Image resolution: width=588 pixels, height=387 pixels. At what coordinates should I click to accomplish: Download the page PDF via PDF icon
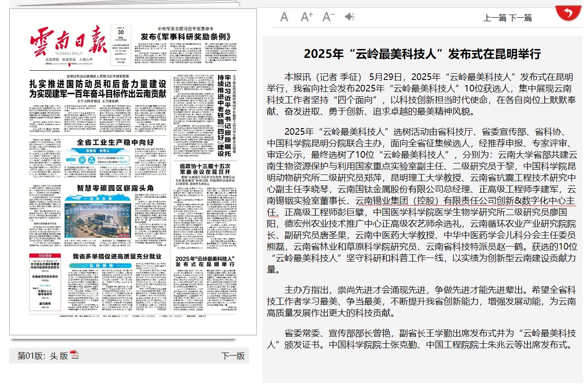74,355
